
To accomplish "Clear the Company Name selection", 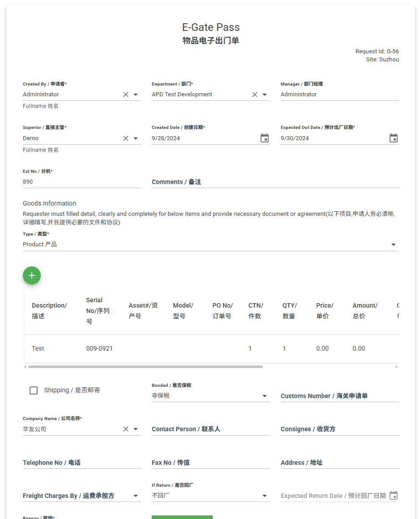I will click(126, 429).
